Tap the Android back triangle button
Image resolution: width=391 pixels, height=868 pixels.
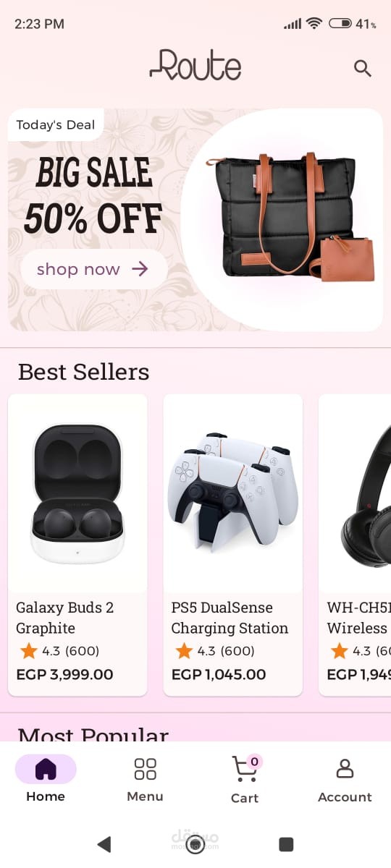(104, 843)
